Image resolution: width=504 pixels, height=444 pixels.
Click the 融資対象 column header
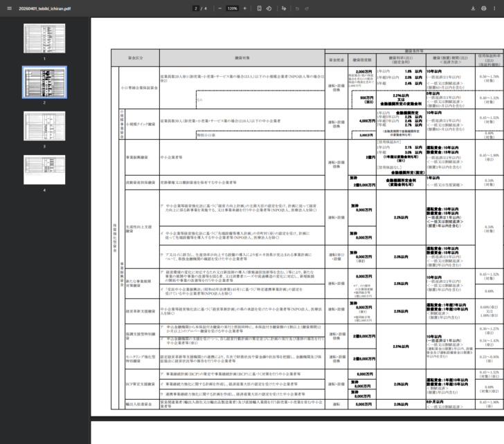coord(242,58)
